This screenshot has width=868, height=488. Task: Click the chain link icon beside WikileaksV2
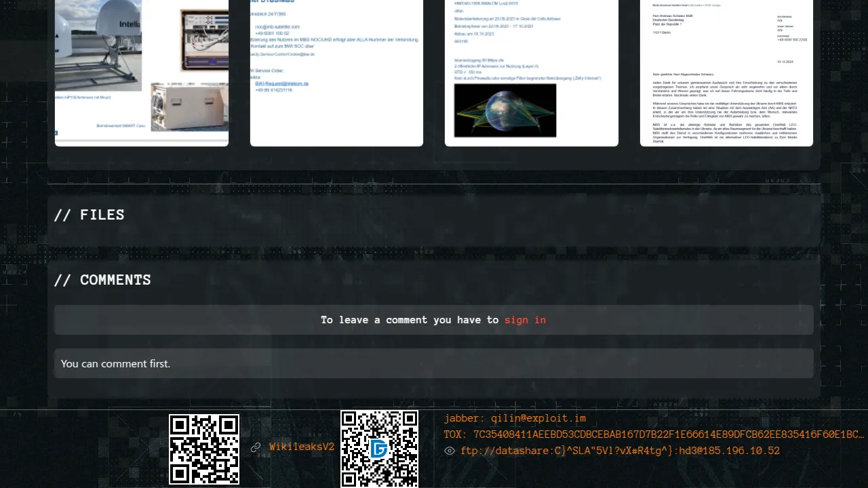click(256, 447)
